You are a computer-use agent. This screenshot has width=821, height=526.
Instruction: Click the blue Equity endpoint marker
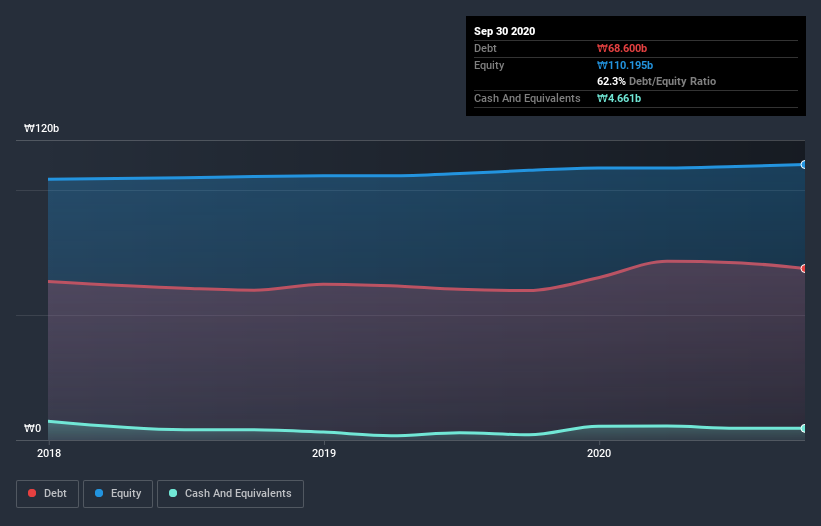point(804,164)
